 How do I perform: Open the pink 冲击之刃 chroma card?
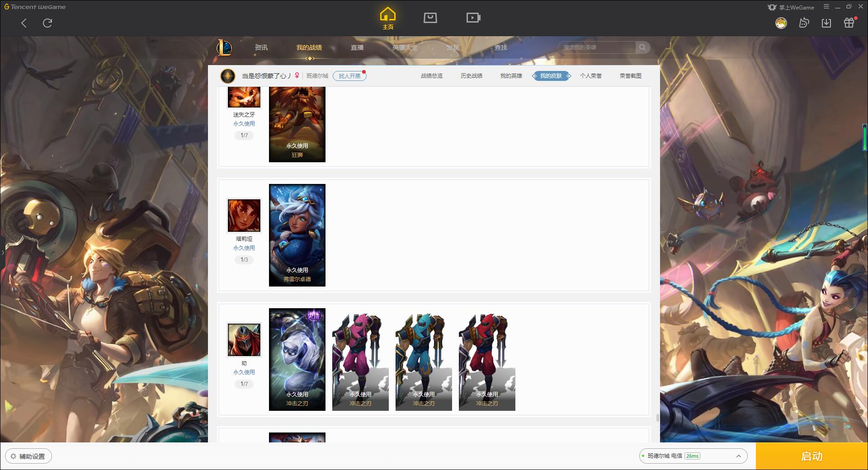(360, 359)
